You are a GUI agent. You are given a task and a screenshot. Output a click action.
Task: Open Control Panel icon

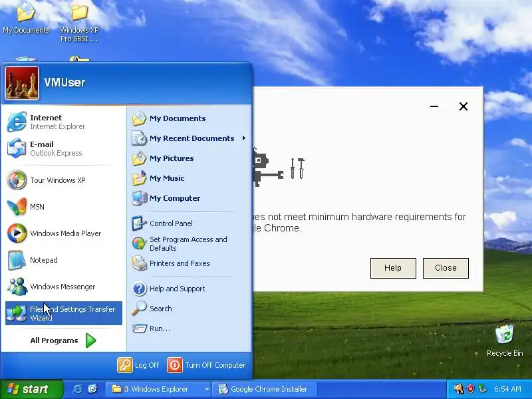139,223
